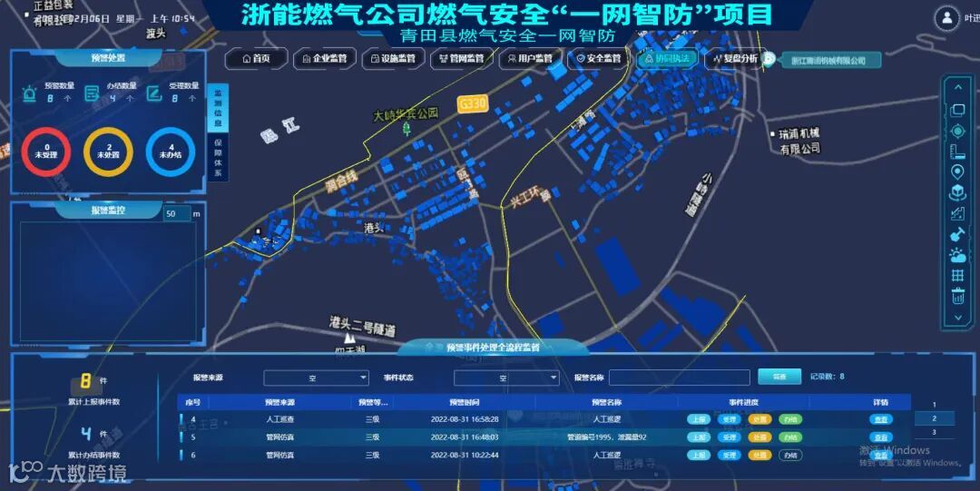Click the 50 m distance input field

pos(177,214)
